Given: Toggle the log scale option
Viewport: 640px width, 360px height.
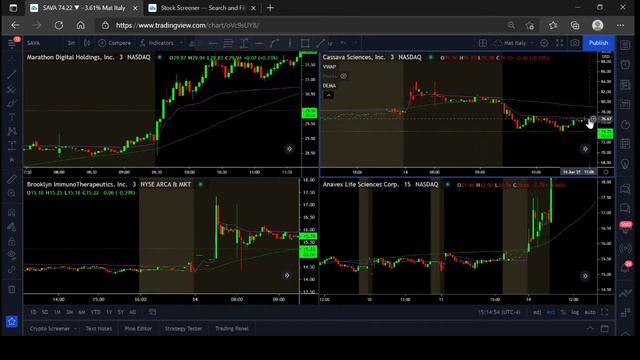Looking at the screenshot, I should coord(575,312).
